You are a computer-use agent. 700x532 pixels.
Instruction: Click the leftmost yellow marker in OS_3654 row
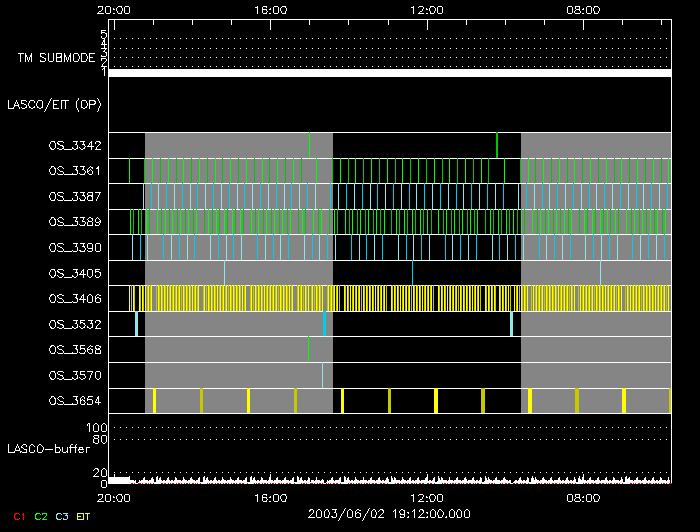(x=154, y=401)
